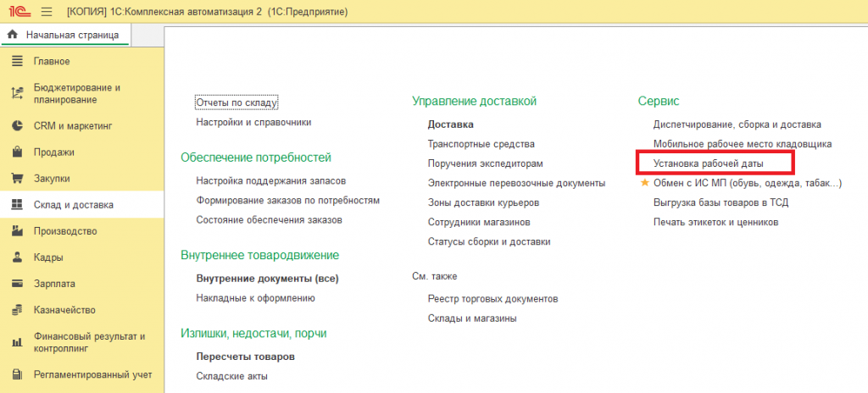Open Электронные перевозочные документы
The width and height of the screenshot is (868, 393).
[516, 183]
